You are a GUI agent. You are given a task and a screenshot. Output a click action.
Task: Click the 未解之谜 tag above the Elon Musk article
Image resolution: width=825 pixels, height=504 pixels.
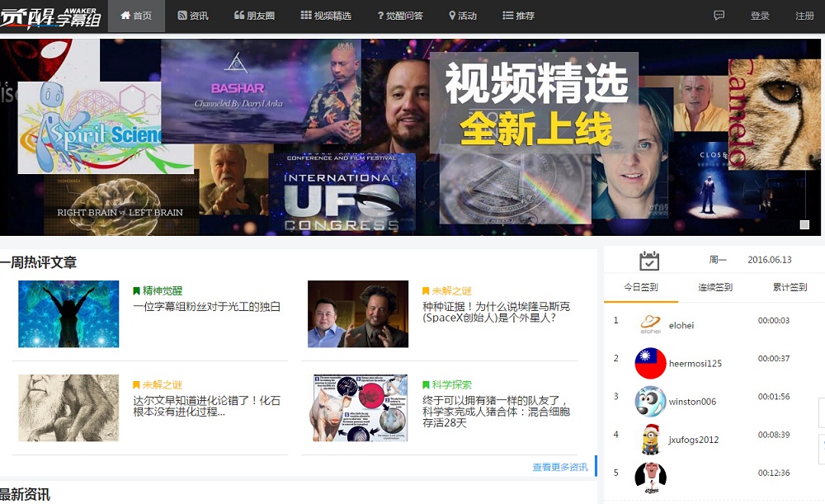[x=446, y=290]
